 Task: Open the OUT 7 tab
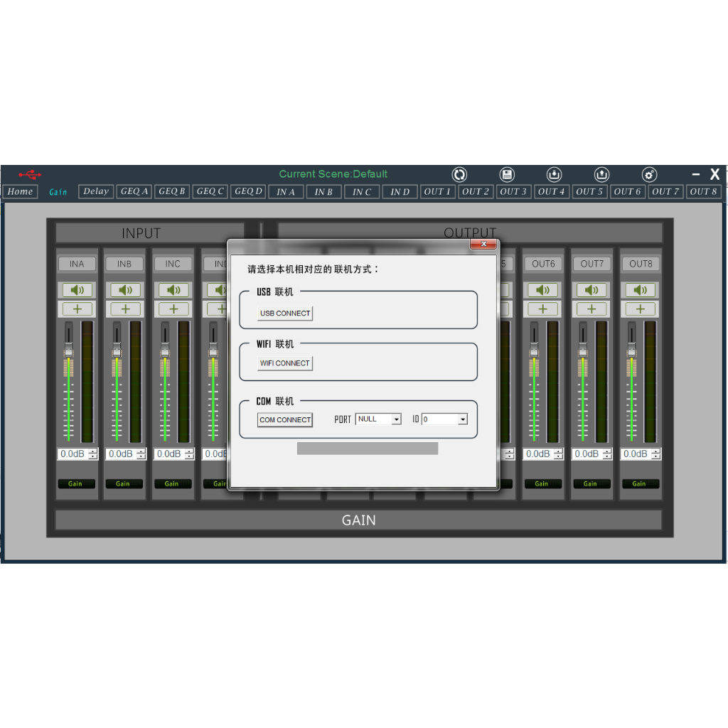665,191
